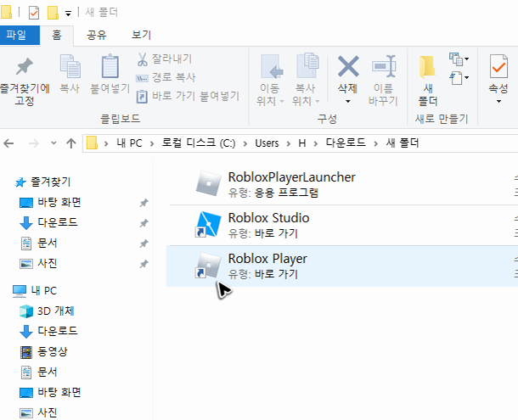Select the Roblox Studio file name
Image resolution: width=518 pixels, height=420 pixels.
coord(268,218)
